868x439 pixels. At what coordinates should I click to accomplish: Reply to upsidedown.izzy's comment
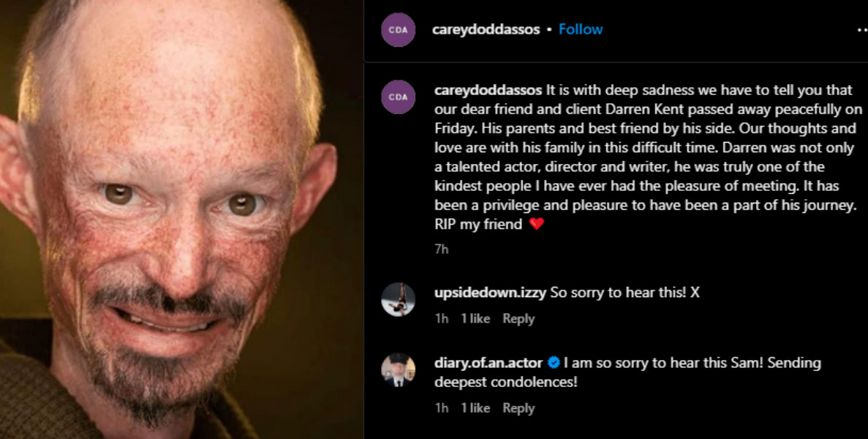518,319
